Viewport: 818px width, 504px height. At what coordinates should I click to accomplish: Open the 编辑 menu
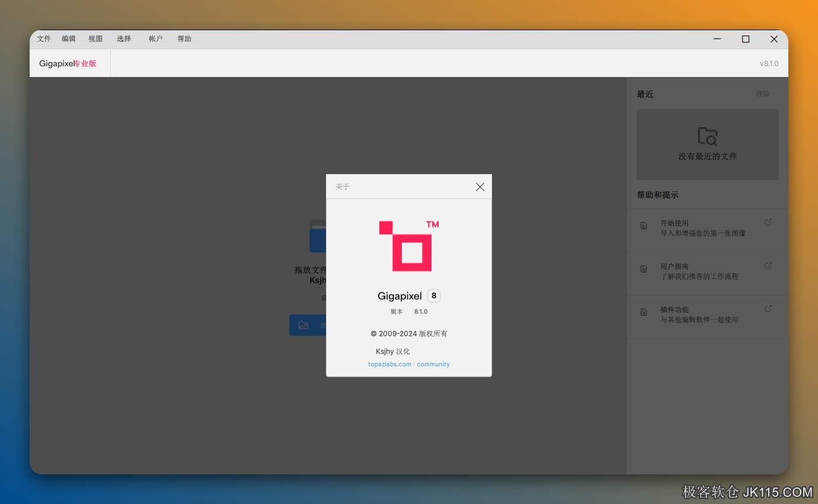[69, 38]
